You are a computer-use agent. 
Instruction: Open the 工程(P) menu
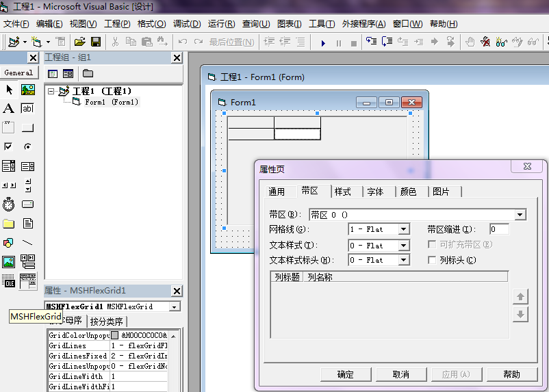pos(117,24)
